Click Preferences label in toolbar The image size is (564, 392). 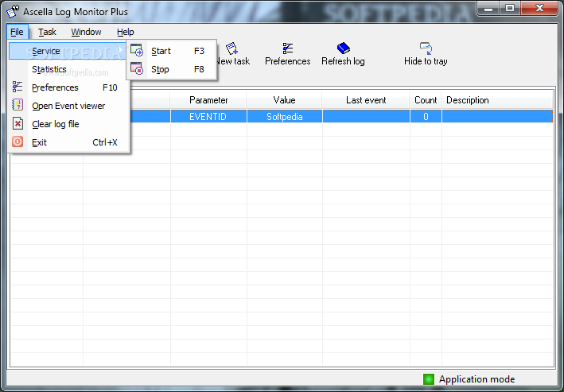[288, 61]
